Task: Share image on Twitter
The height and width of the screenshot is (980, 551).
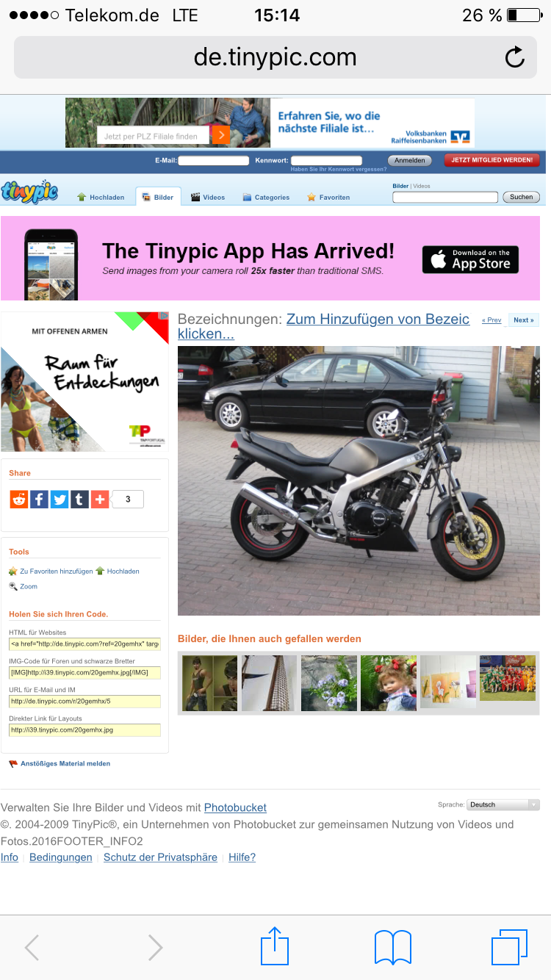Action: tap(60, 500)
